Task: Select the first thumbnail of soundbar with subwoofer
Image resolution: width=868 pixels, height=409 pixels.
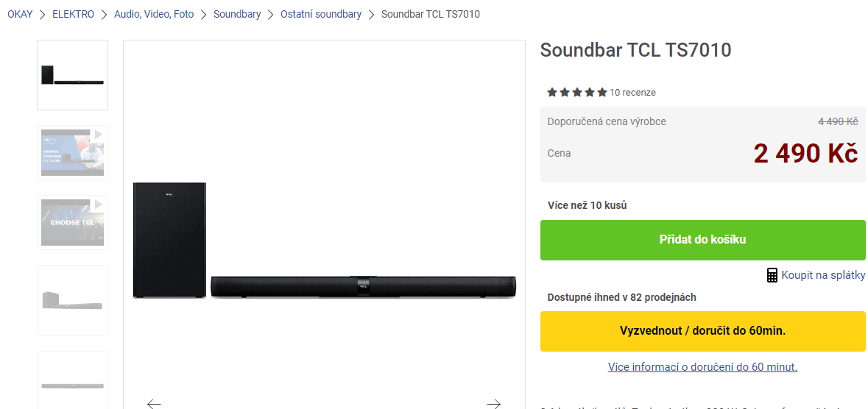Action: (x=72, y=75)
